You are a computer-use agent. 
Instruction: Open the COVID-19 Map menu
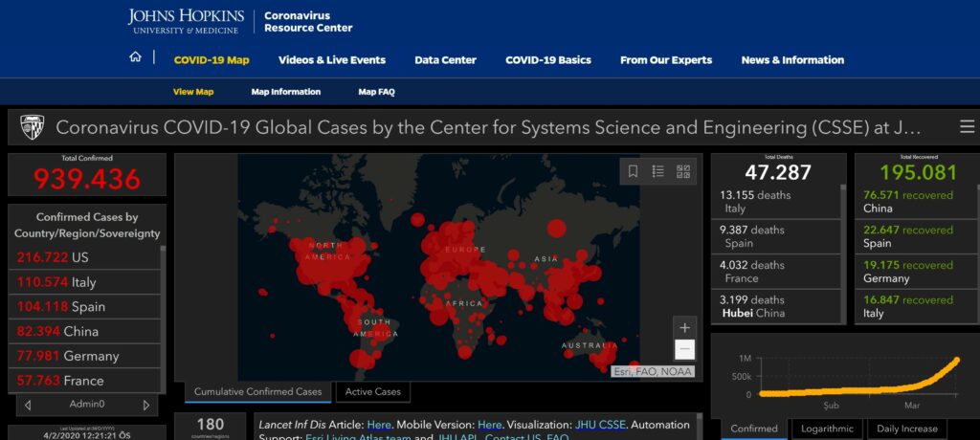tap(212, 60)
